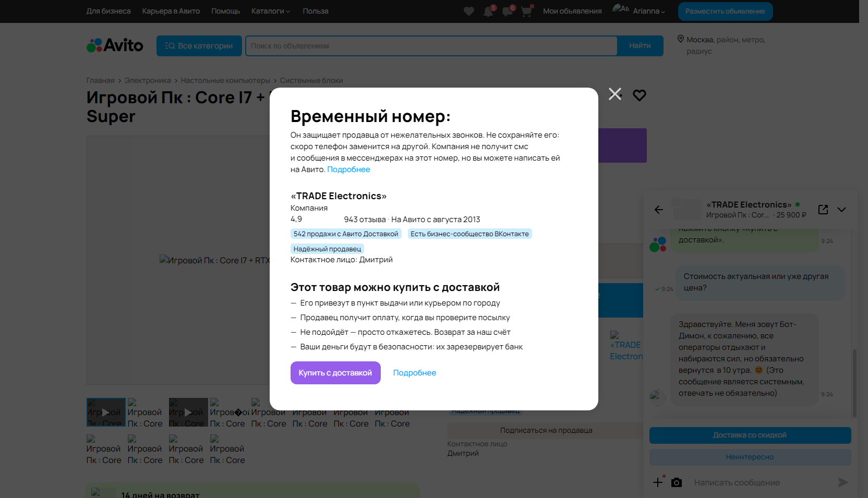Add listing to favorites with heart beside popup
The image size is (868, 498).
point(640,95)
